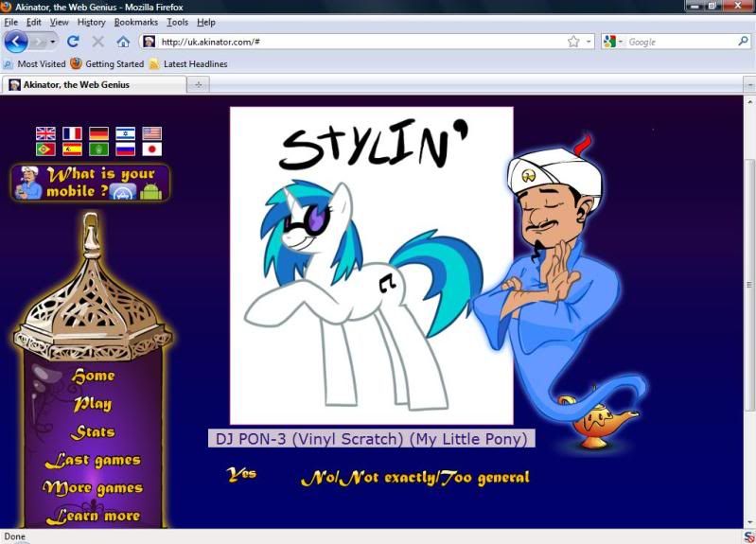The height and width of the screenshot is (544, 756).
Task: Click the What is your mobile banner text
Action: tap(100, 182)
